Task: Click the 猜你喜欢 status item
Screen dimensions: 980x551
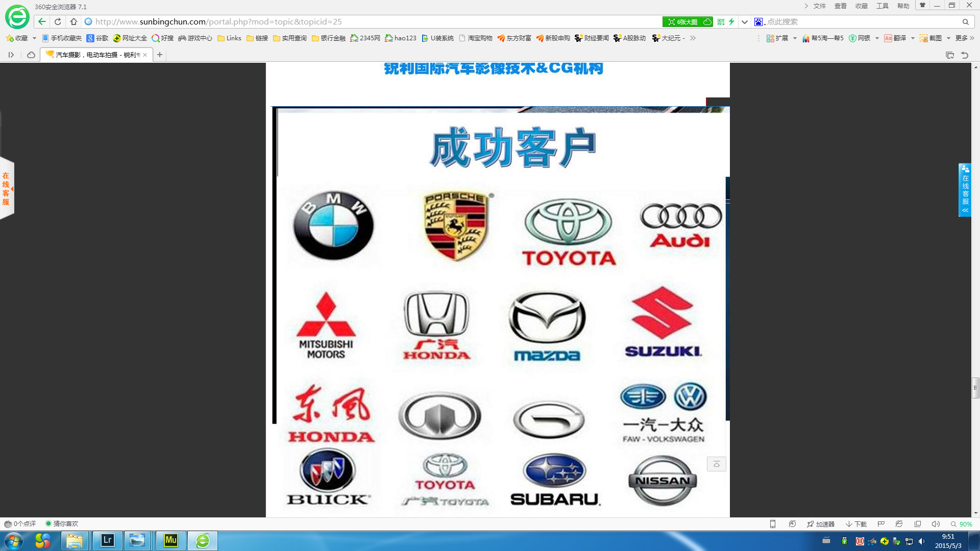Action: [x=62, y=524]
